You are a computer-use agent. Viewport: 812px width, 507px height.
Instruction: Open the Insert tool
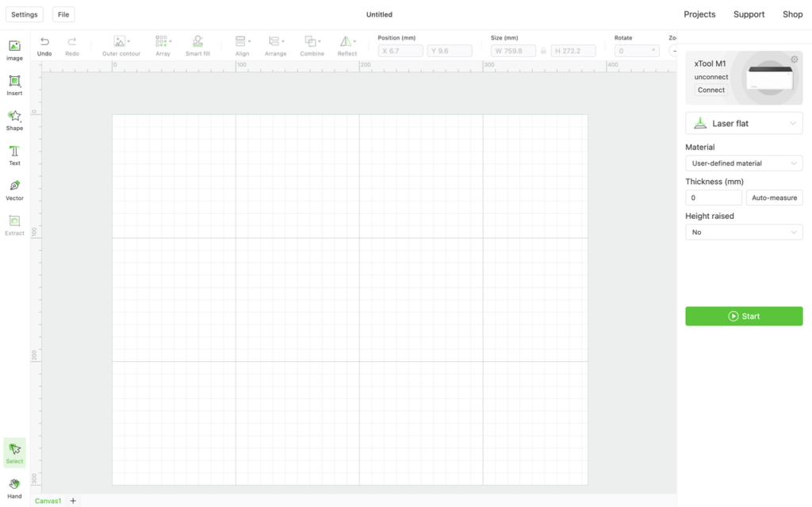click(14, 85)
